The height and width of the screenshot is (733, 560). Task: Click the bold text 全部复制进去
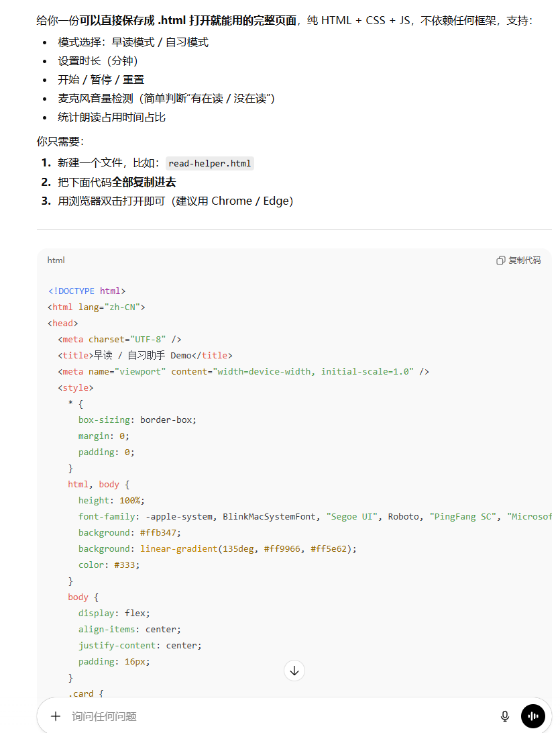click(x=144, y=182)
